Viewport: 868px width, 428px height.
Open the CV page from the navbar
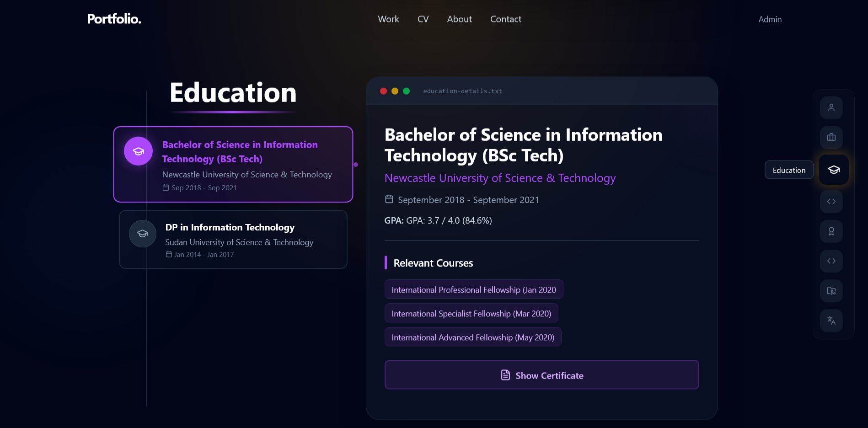(423, 19)
